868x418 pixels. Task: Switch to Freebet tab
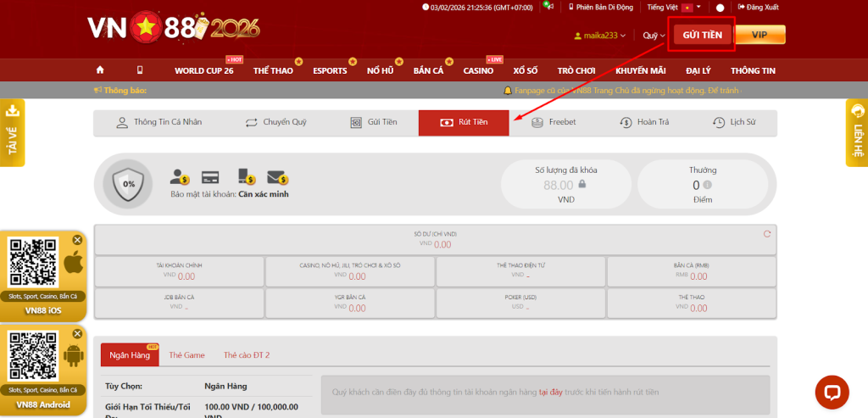pos(553,122)
